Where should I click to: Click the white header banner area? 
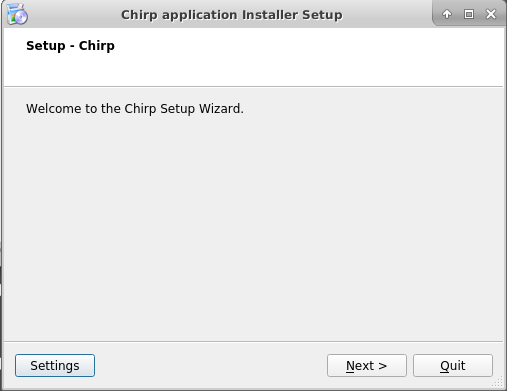[253, 57]
